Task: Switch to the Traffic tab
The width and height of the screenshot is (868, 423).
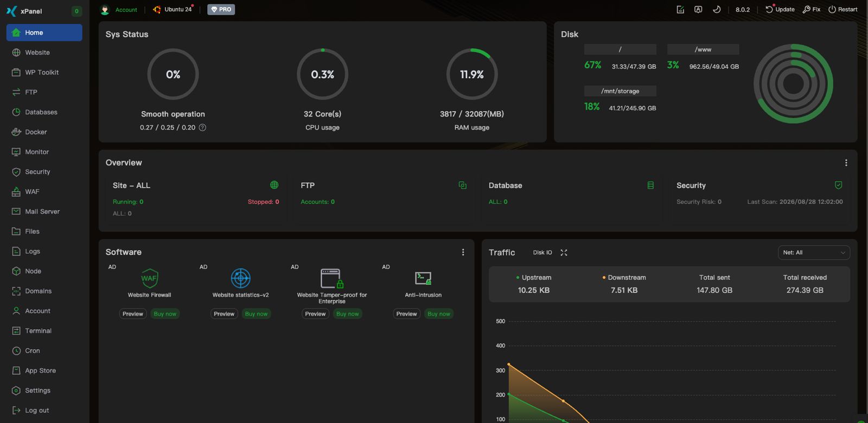Action: coord(502,252)
